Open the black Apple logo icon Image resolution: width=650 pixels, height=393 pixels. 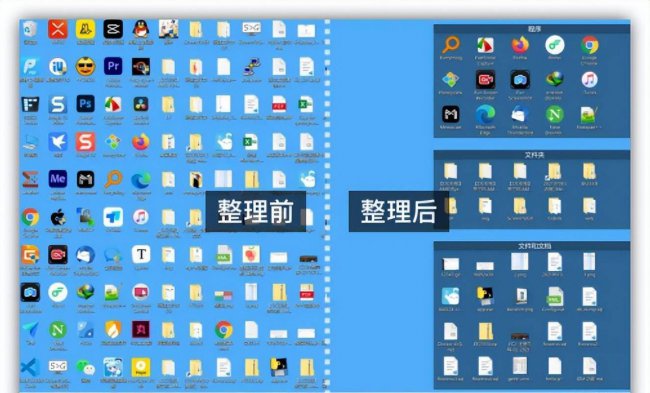coord(58,218)
